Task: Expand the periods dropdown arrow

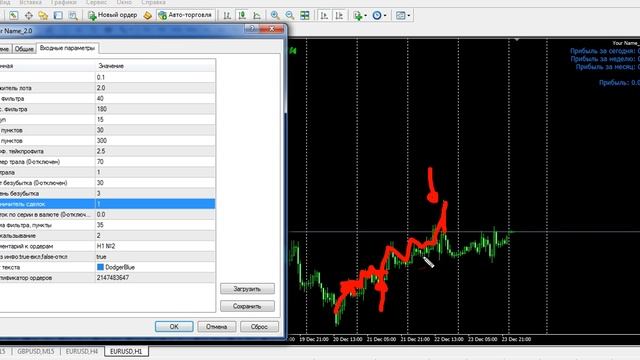Action: [385, 16]
